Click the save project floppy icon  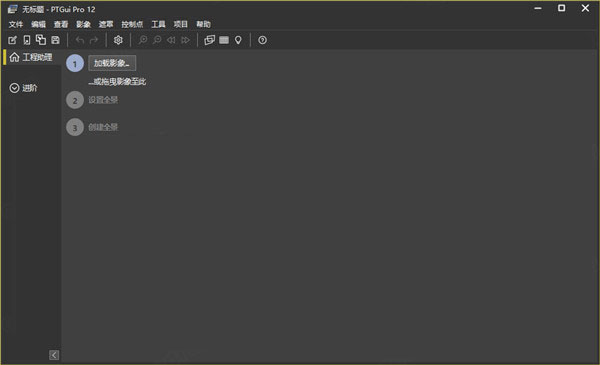tap(55, 40)
